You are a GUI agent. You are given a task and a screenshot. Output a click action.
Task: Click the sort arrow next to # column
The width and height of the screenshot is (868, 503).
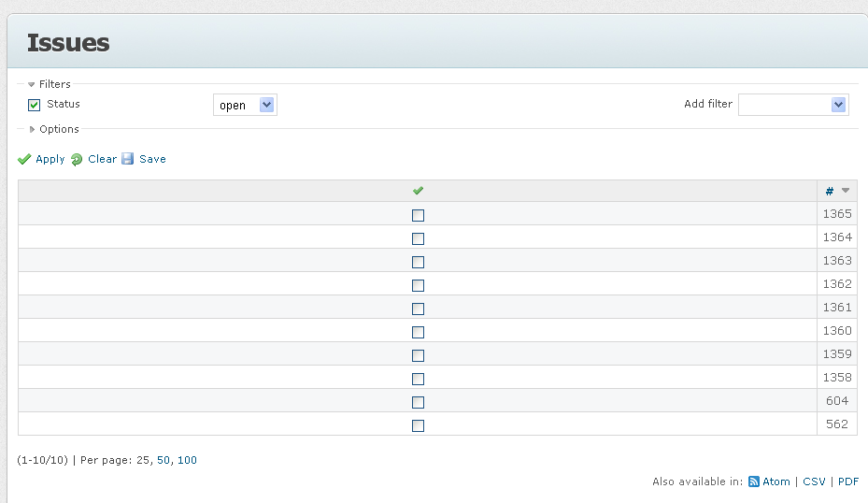tap(846, 191)
